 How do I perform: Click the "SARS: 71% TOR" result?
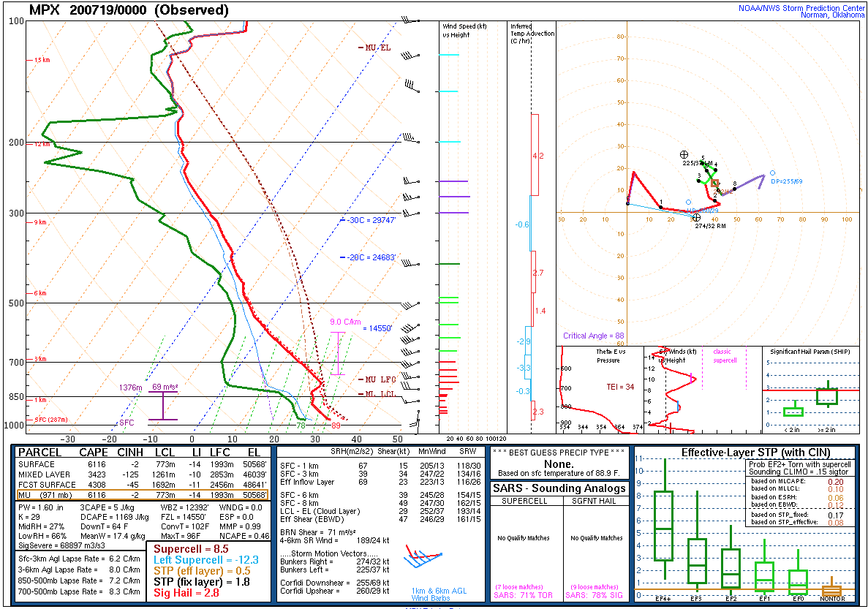point(523,595)
